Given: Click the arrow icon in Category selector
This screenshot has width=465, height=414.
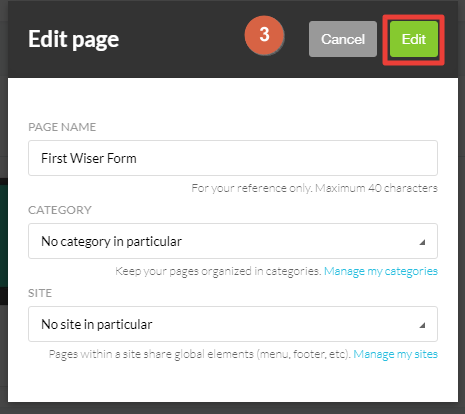Looking at the screenshot, I should tap(422, 242).
